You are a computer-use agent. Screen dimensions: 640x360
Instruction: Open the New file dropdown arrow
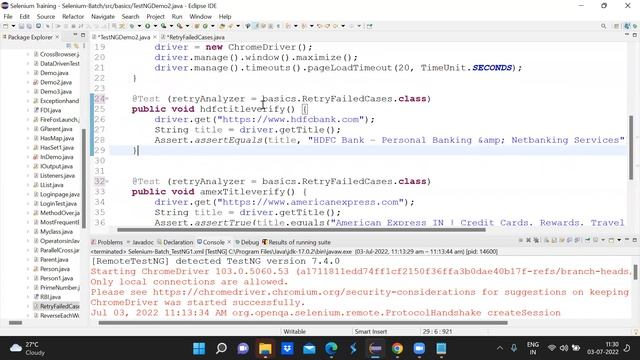pyautogui.click(x=13, y=26)
